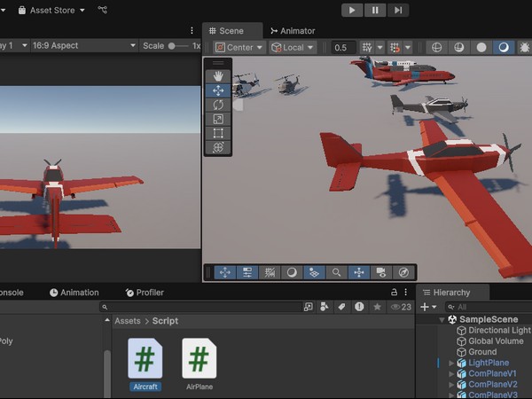Click the hidden packages eye counter
The image size is (532, 399).
click(401, 307)
